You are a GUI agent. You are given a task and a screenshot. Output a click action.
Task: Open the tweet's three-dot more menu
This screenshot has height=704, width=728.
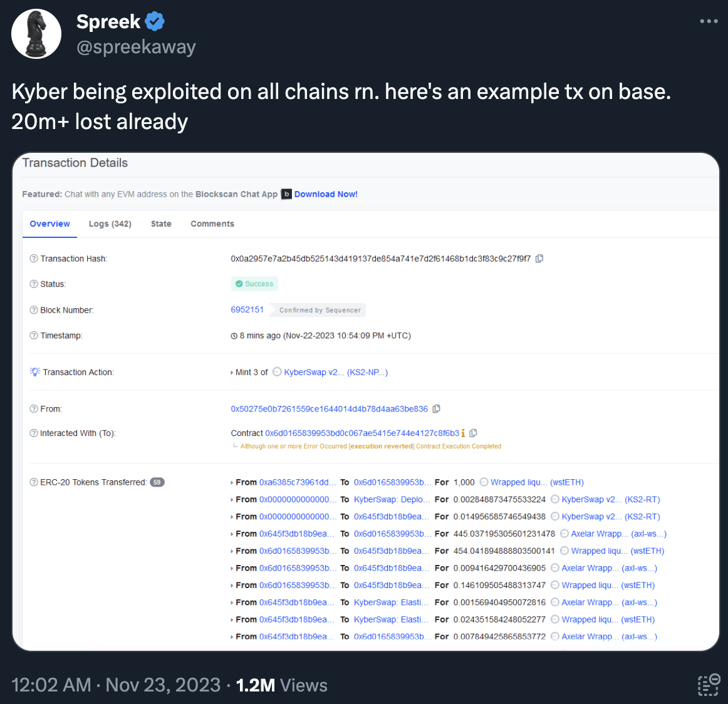709,21
